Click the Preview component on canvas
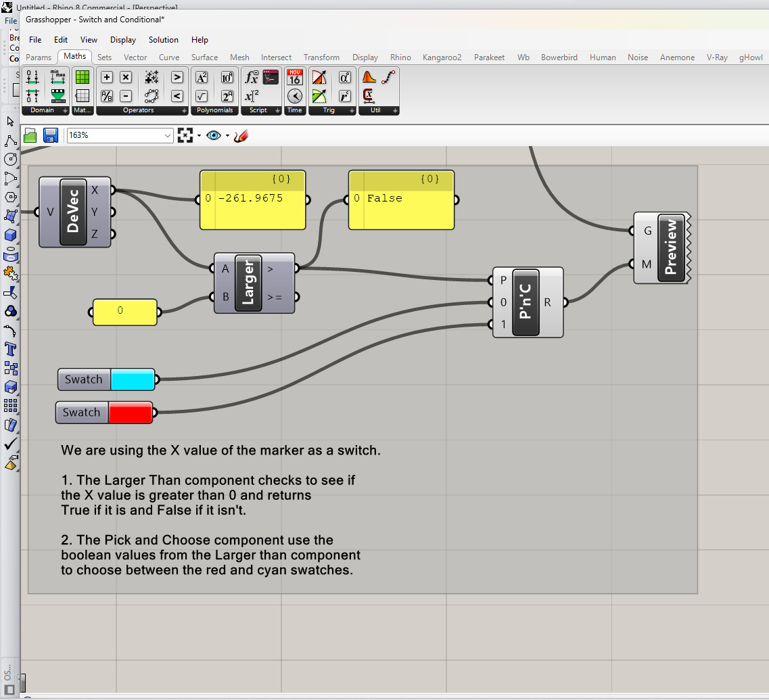The height and width of the screenshot is (700, 769). point(670,248)
